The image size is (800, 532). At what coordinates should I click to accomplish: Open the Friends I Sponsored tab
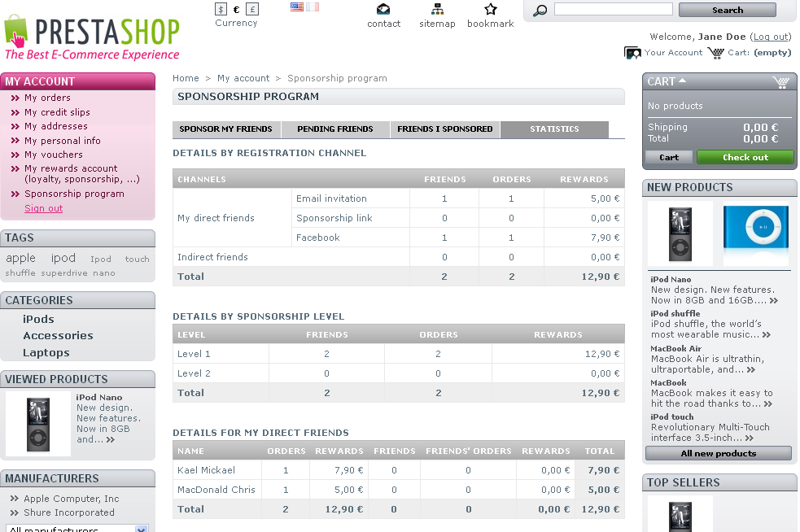(445, 129)
